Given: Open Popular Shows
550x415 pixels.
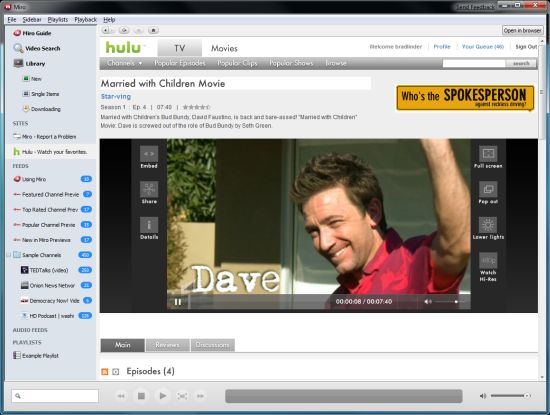Looking at the screenshot, I should (x=291, y=63).
